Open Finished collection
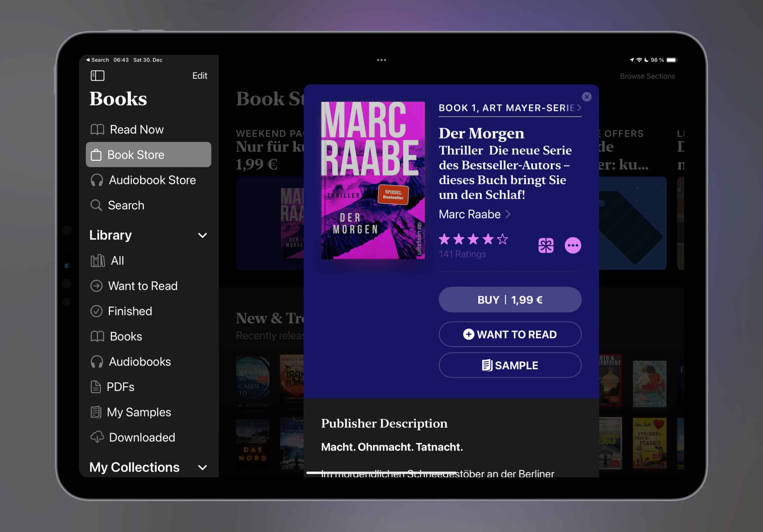This screenshot has height=532, width=763. tap(148, 311)
